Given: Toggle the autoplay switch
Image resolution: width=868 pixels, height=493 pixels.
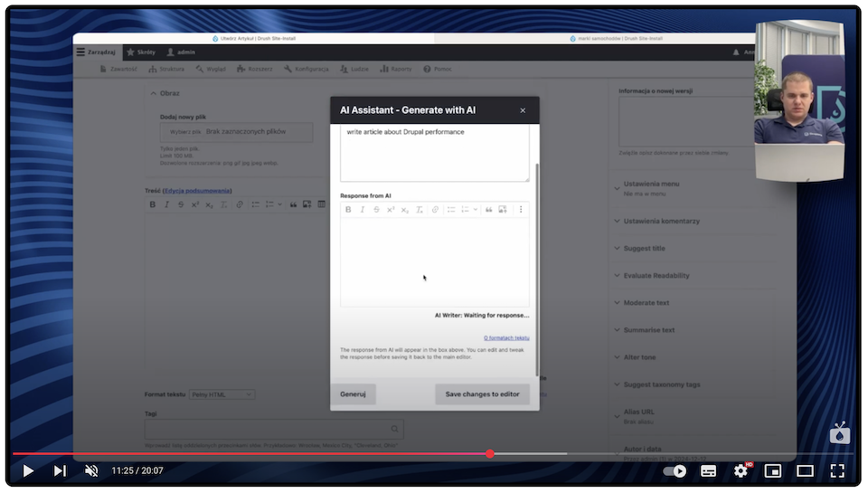Looking at the screenshot, I should click(x=675, y=471).
